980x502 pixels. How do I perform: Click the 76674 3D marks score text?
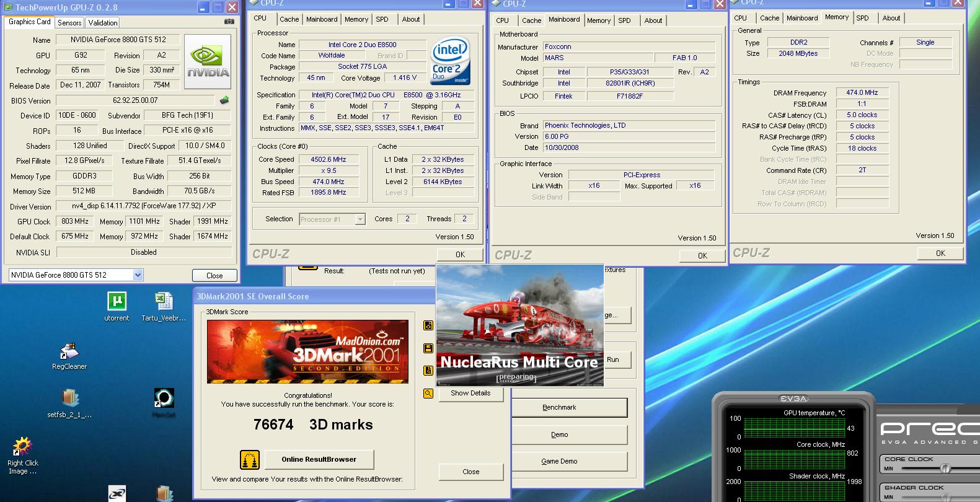pos(313,425)
